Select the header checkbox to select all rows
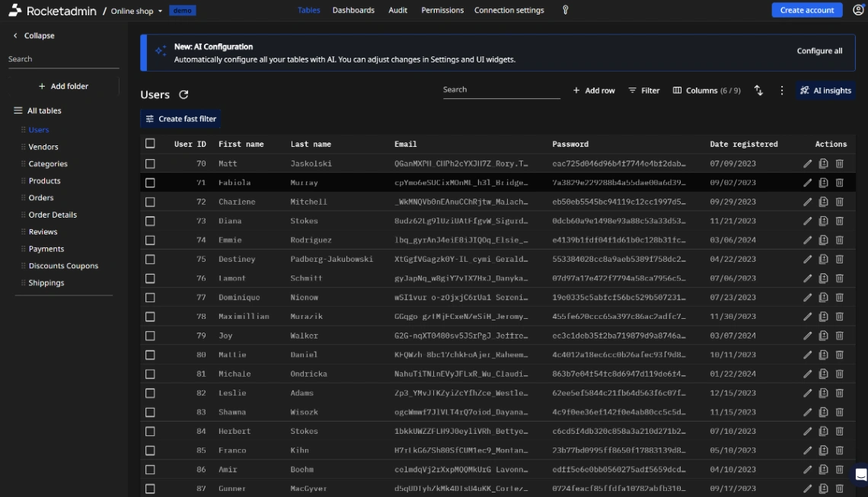 click(x=150, y=143)
